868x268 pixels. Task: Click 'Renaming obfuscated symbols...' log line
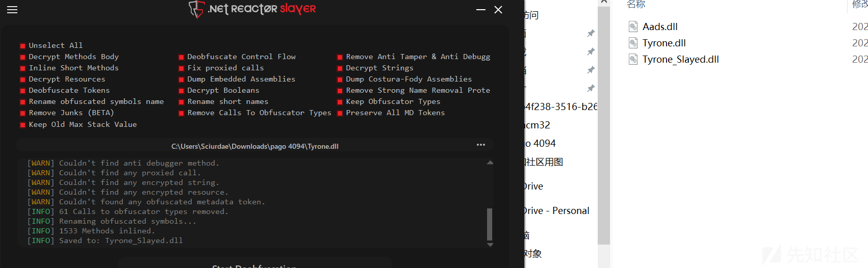[x=112, y=221]
